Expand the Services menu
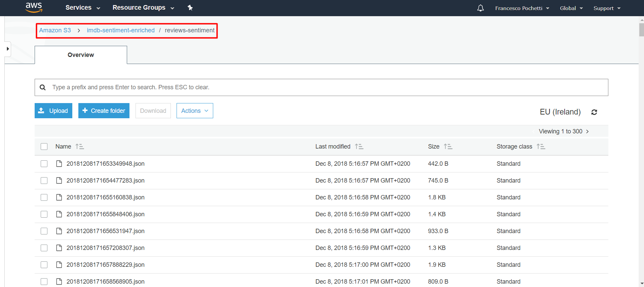 [83, 8]
